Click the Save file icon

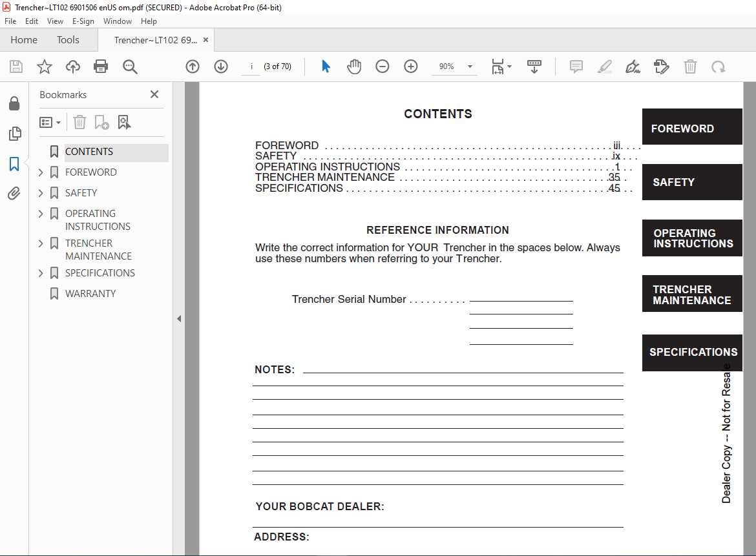(16, 67)
